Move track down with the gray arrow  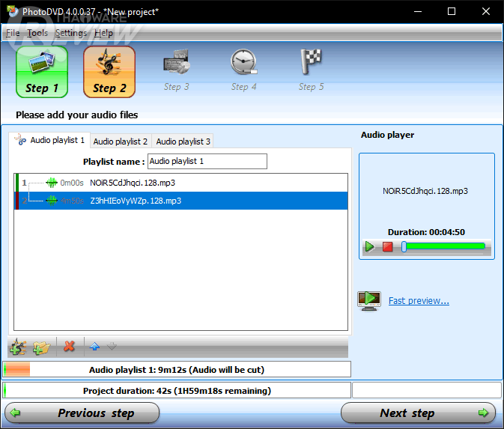[112, 347]
